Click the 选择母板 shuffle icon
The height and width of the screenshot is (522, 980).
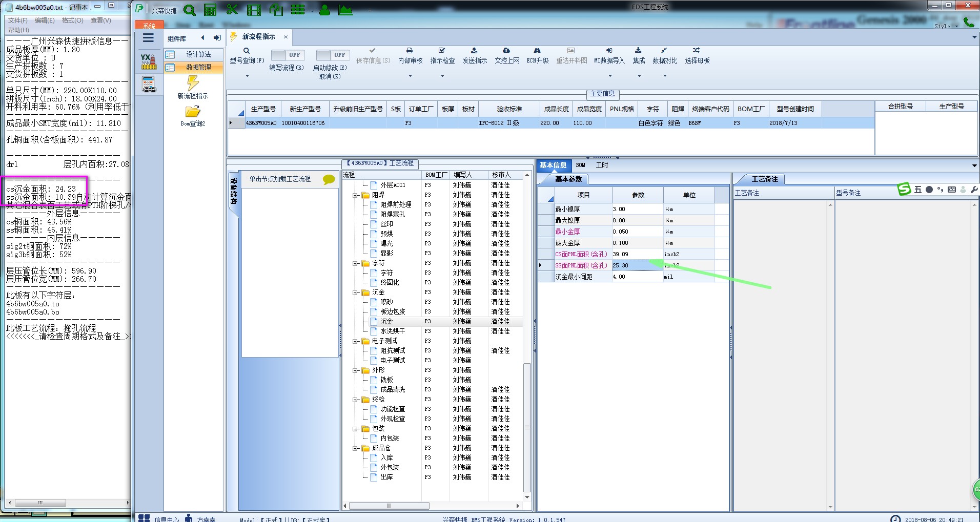point(696,51)
